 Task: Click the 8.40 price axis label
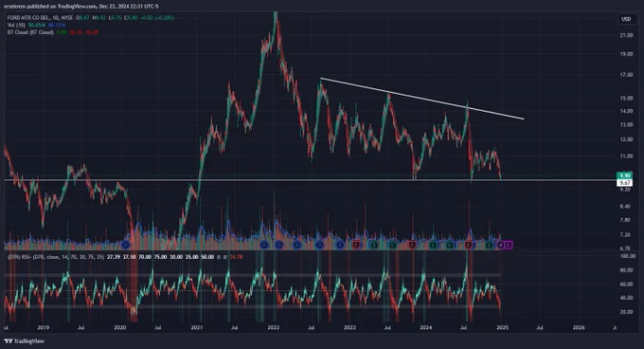625,207
